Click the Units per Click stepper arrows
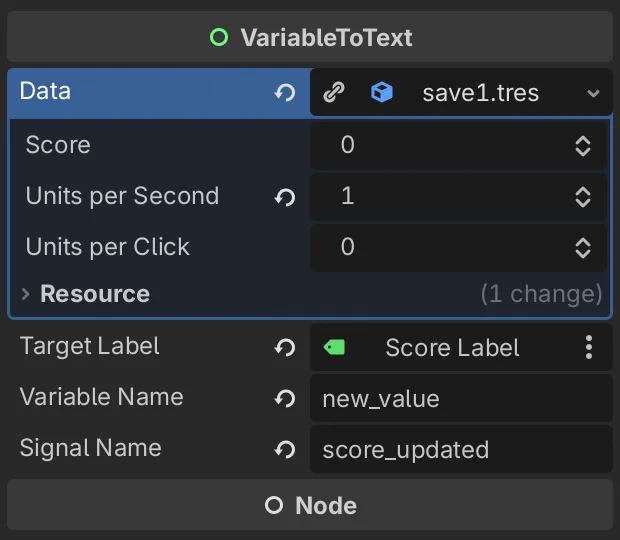 tap(583, 248)
